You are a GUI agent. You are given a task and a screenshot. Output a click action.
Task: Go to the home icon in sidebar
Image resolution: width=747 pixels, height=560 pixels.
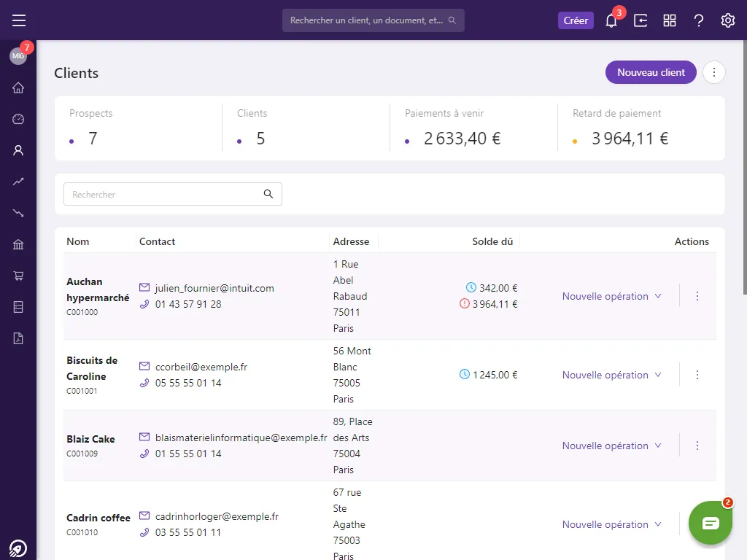pos(18,87)
